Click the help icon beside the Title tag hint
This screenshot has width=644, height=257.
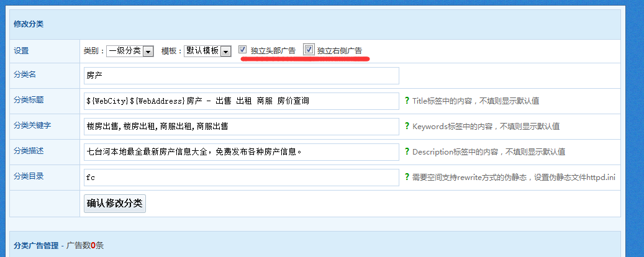(x=407, y=101)
